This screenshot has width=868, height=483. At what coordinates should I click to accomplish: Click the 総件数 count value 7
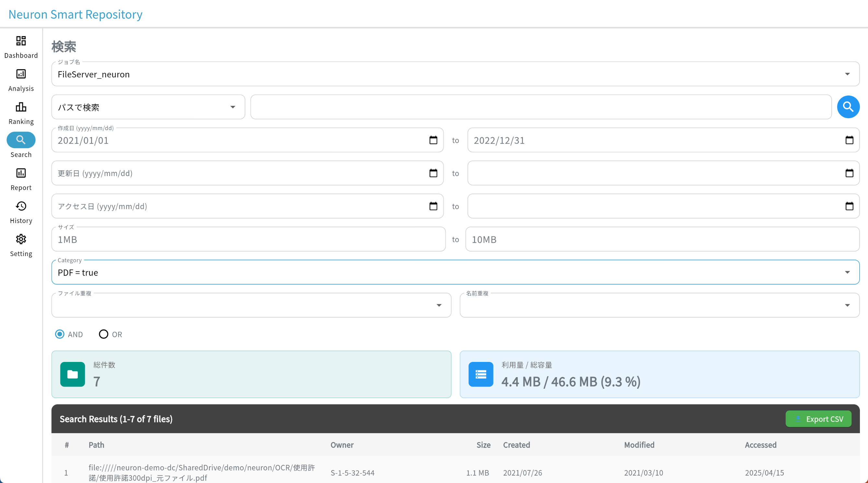pos(97,381)
